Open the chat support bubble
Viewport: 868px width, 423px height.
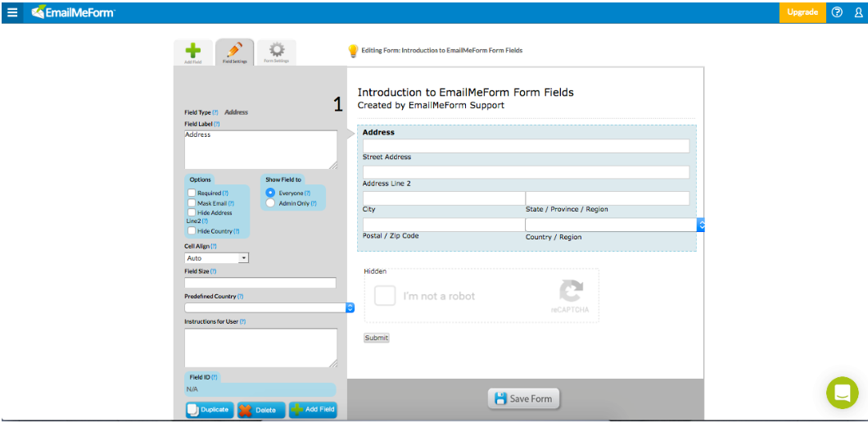tap(842, 393)
